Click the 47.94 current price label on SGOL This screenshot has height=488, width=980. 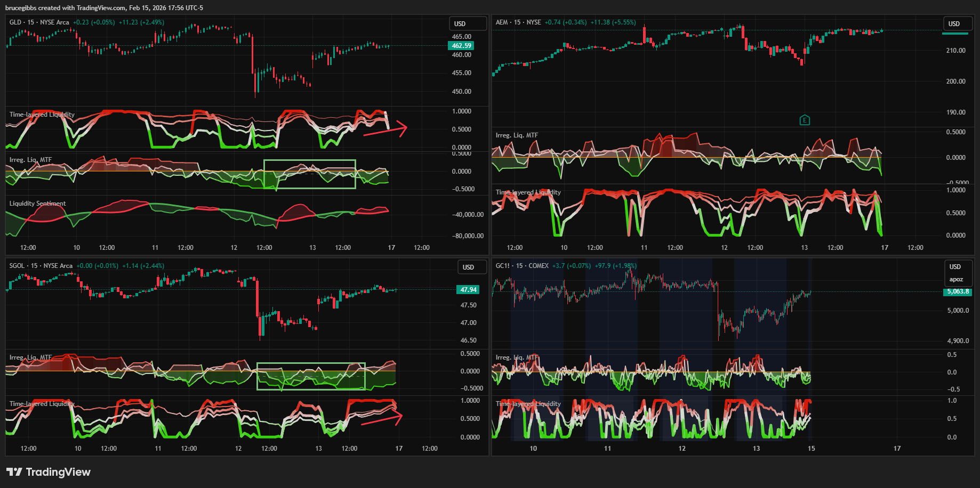(x=468, y=290)
